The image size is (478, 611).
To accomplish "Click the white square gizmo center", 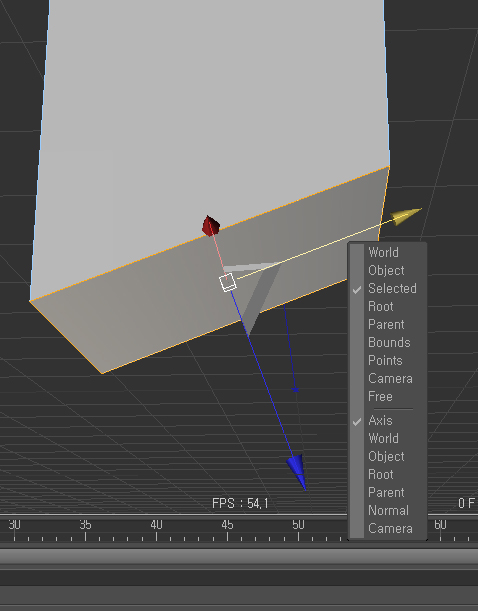I will pyautogui.click(x=228, y=282).
